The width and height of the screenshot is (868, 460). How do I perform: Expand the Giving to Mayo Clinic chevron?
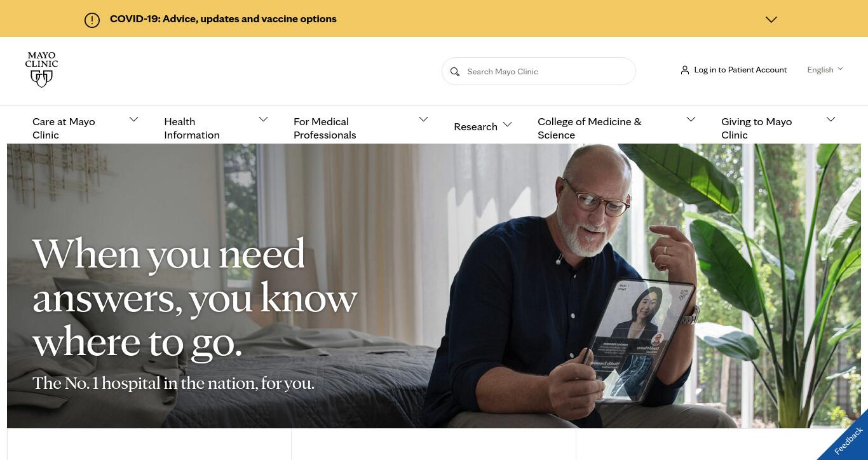[x=831, y=119]
